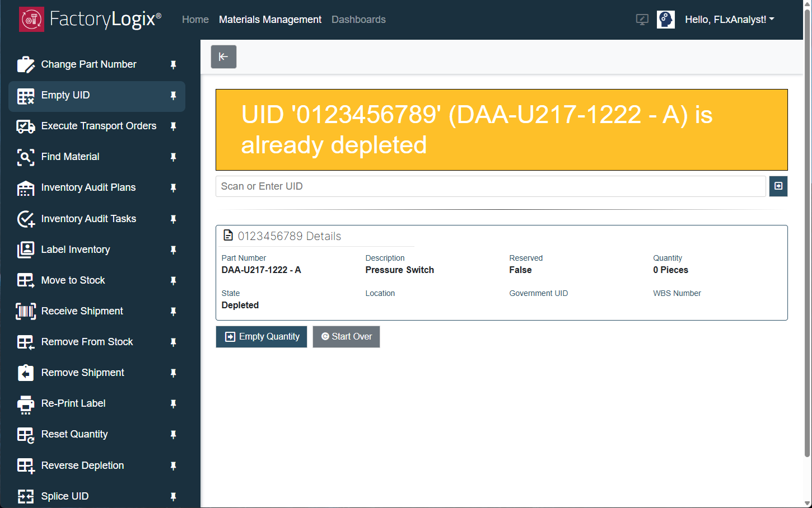The height and width of the screenshot is (508, 812).
Task: Click the Scan or Enter UID field
Action: click(491, 186)
